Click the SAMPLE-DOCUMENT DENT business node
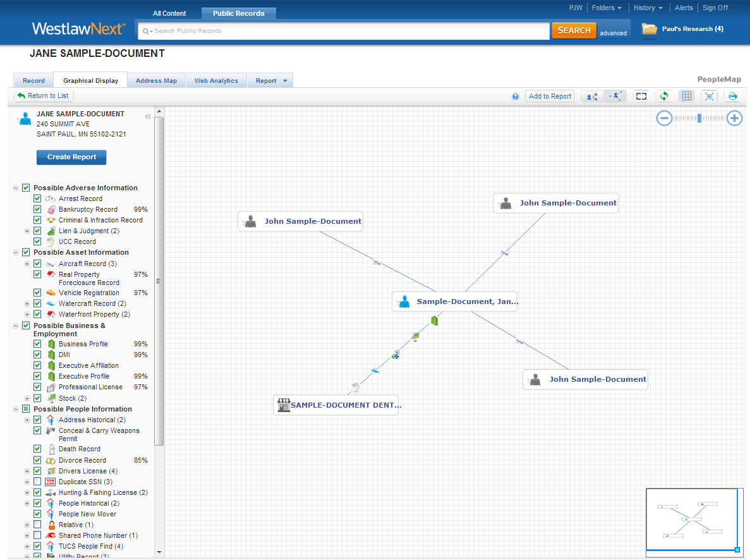 (336, 405)
